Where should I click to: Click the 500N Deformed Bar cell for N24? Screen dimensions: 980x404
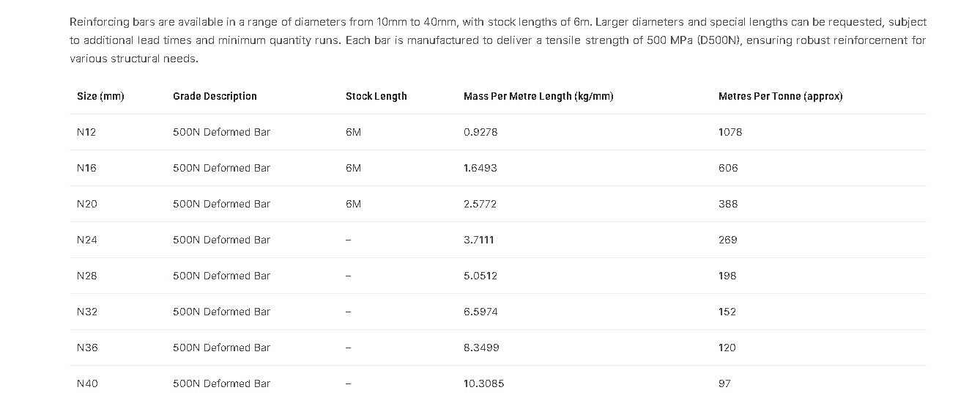click(221, 240)
